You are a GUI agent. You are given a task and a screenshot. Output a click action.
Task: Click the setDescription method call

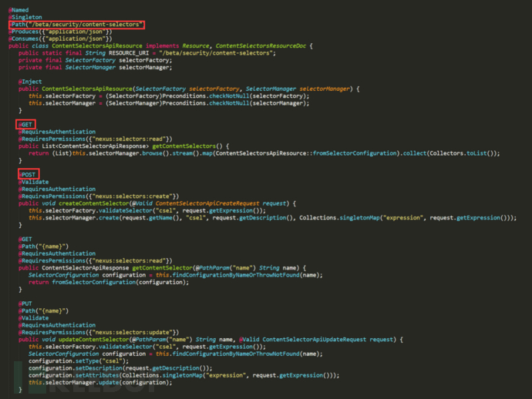(x=99, y=368)
